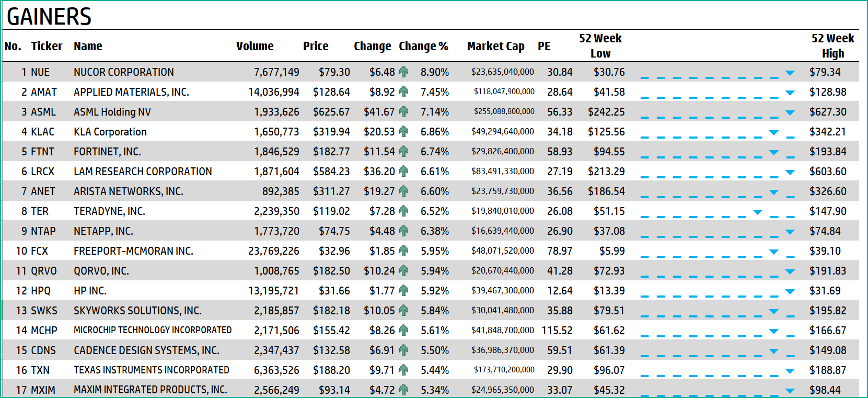Click the blue range marker in the KLAC row

tap(774, 132)
